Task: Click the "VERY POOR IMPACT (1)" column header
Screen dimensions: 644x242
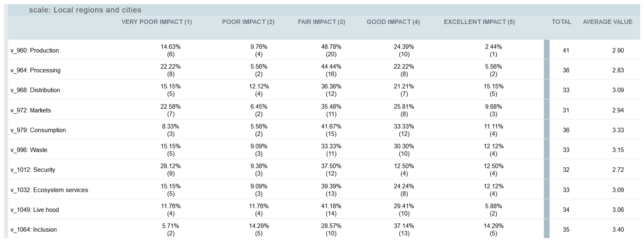Action: click(156, 22)
